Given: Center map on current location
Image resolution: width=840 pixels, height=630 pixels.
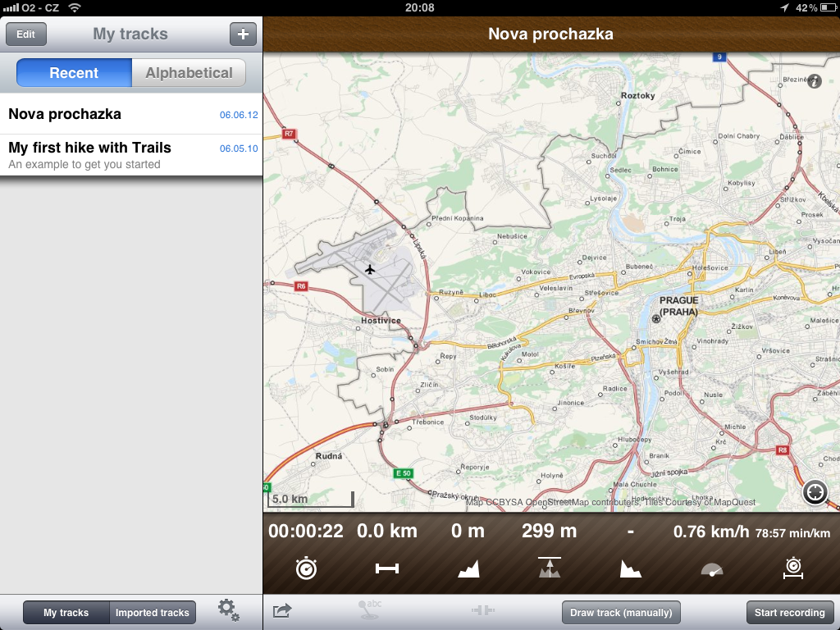Looking at the screenshot, I should [815, 491].
